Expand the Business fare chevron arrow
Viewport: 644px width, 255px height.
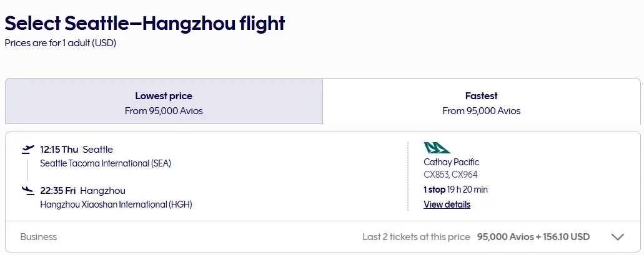pyautogui.click(x=617, y=237)
